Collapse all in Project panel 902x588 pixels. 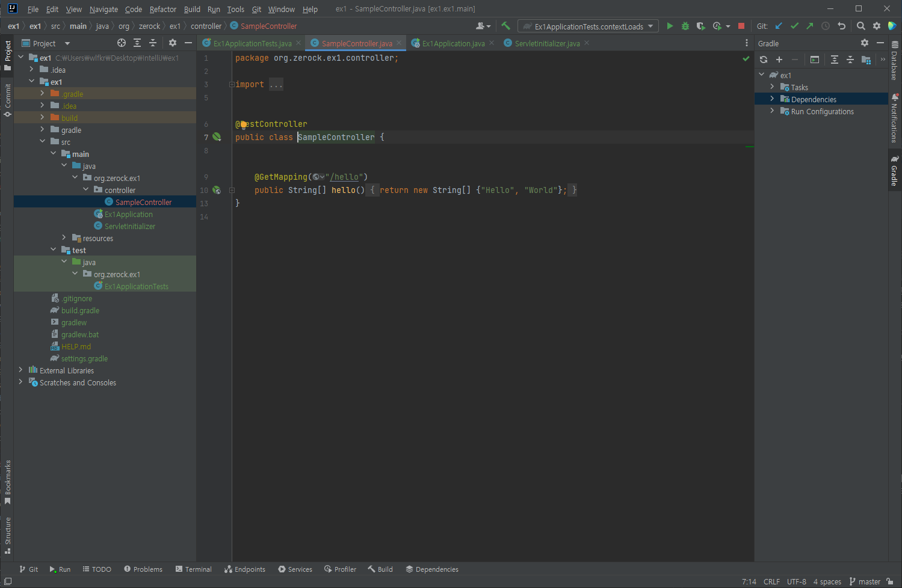[x=153, y=43]
